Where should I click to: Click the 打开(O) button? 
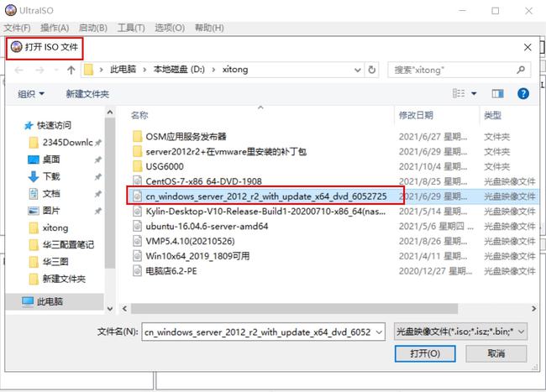(x=425, y=353)
